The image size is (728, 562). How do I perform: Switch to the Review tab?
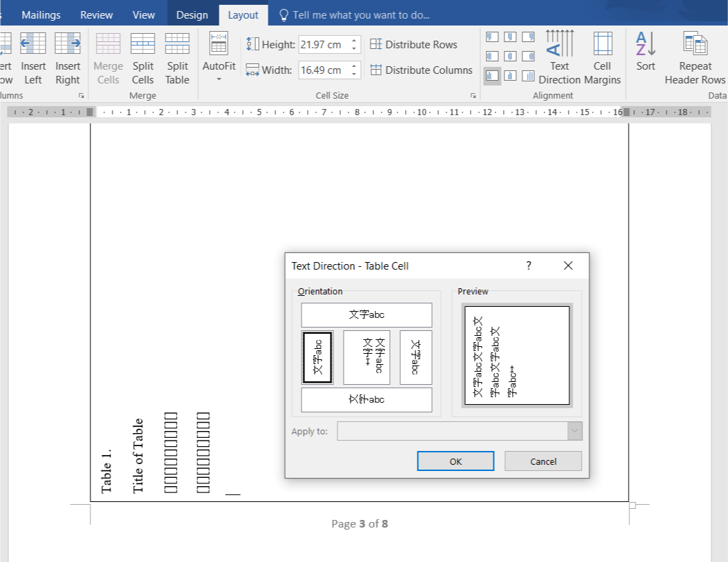tap(96, 15)
